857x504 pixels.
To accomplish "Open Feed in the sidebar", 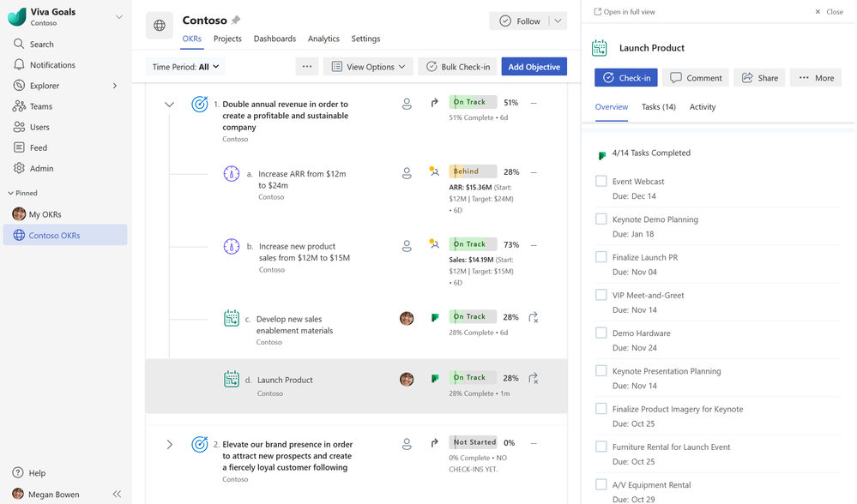I will (x=30, y=147).
